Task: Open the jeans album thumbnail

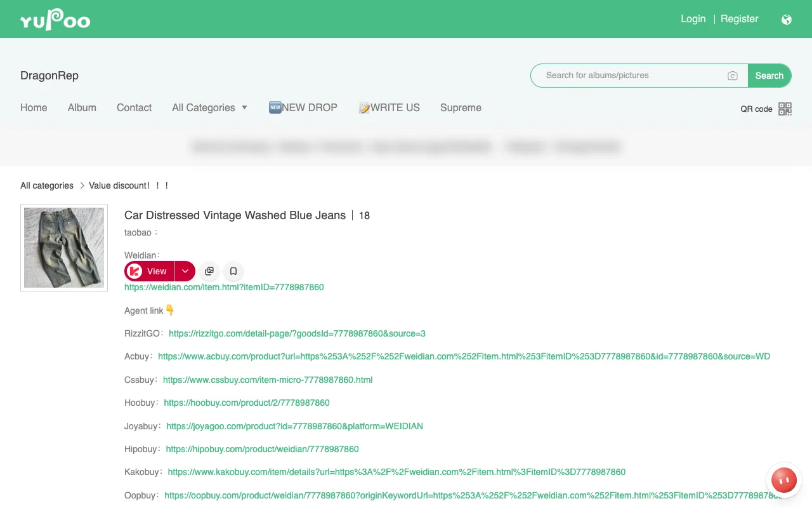Action: click(x=64, y=248)
